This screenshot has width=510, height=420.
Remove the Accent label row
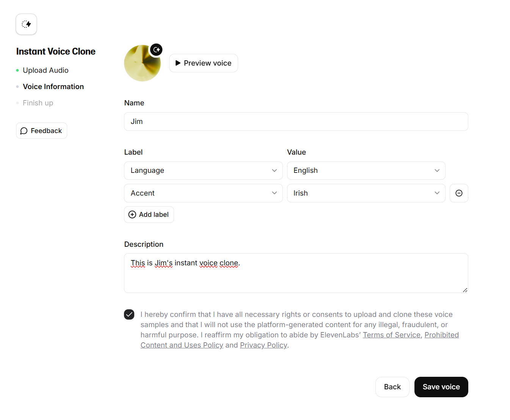[459, 193]
